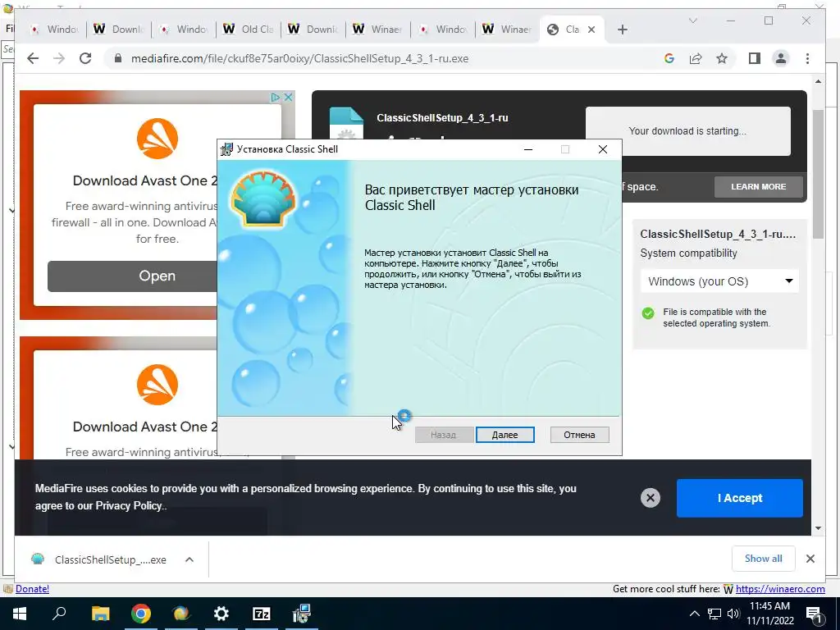Screen dimensions: 840x630
Task: Click Settings gear in taskbar
Action: click(x=221, y=614)
